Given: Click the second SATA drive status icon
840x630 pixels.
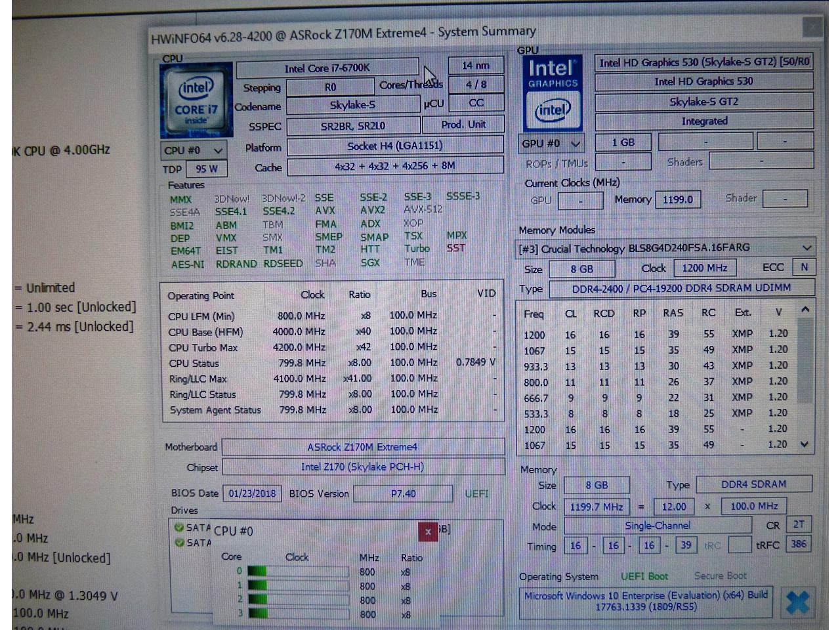Looking at the screenshot, I should (178, 543).
